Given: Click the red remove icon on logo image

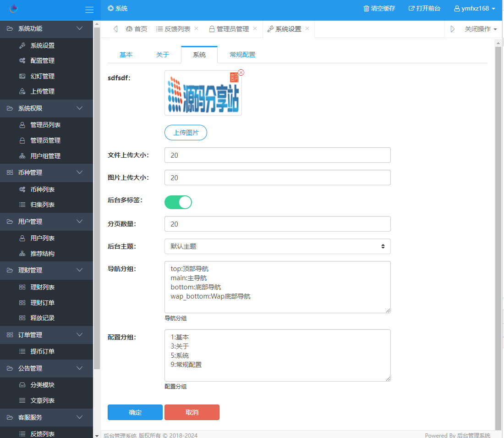Looking at the screenshot, I should 241,72.
